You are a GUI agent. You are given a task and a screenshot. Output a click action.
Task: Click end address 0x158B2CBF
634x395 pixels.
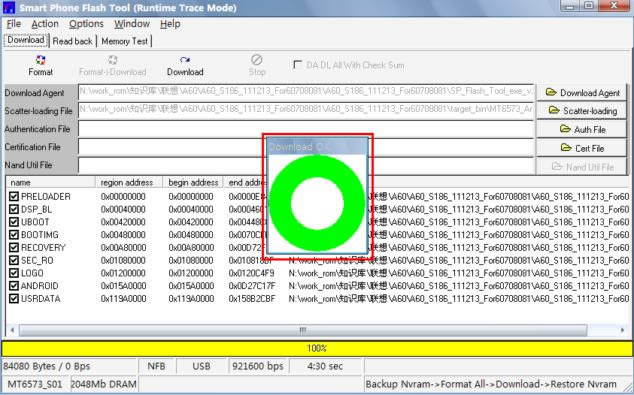click(252, 299)
